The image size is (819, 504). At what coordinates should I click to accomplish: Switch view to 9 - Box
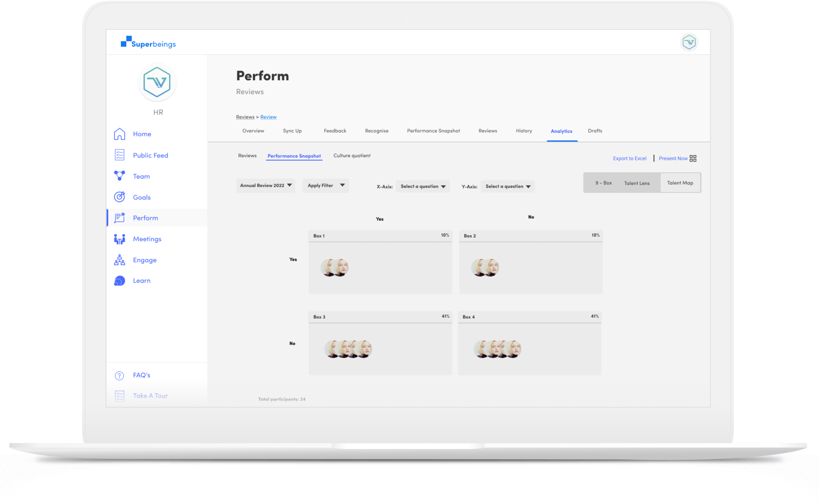(x=603, y=183)
